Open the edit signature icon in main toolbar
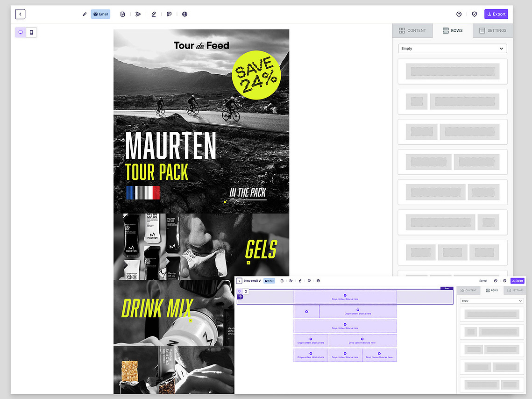The height and width of the screenshot is (399, 532). [154, 14]
